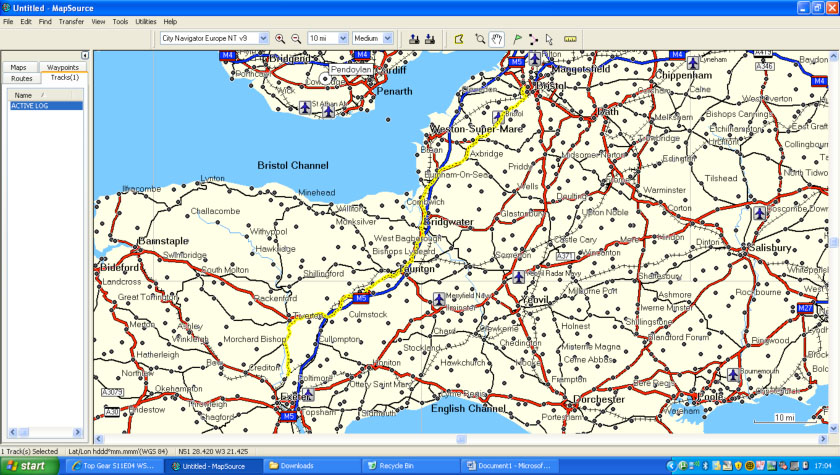Image resolution: width=840 pixels, height=475 pixels.
Task: Select the Zoom tool with magnifier cursor
Action: click(x=480, y=39)
